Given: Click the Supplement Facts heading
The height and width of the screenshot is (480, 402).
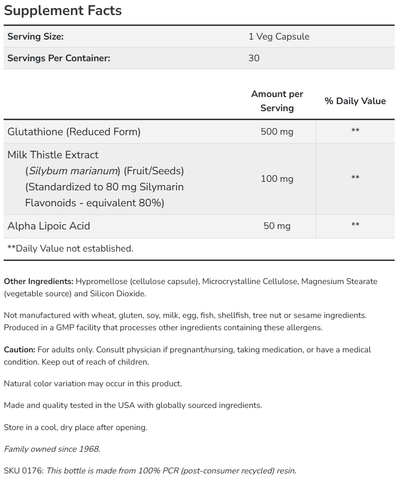Looking at the screenshot, I should 63,11.
